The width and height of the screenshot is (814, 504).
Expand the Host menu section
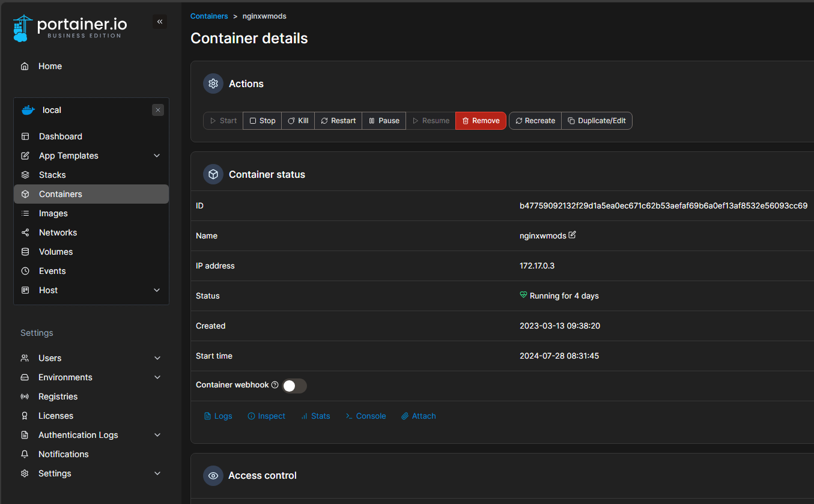(157, 290)
